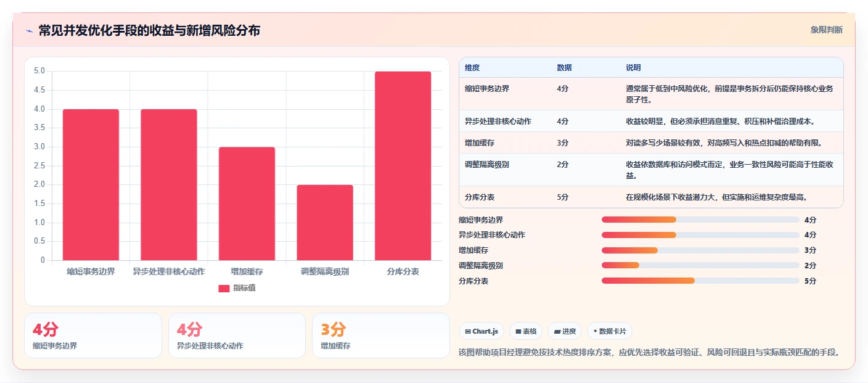
Task: Toggle the 指标值 legend swatch
Action: (x=224, y=288)
